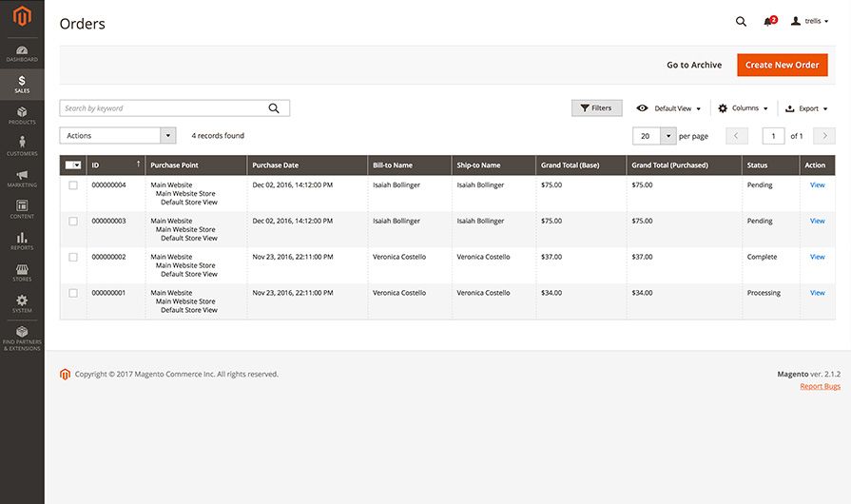This screenshot has height=504, width=851.
Task: View order 000000001
Action: point(817,293)
